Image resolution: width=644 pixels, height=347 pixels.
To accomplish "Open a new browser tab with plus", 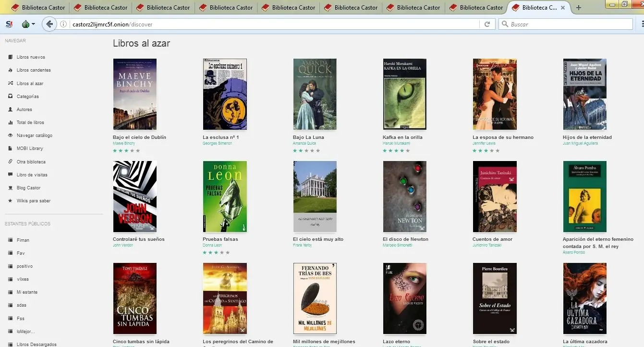I will [x=579, y=8].
